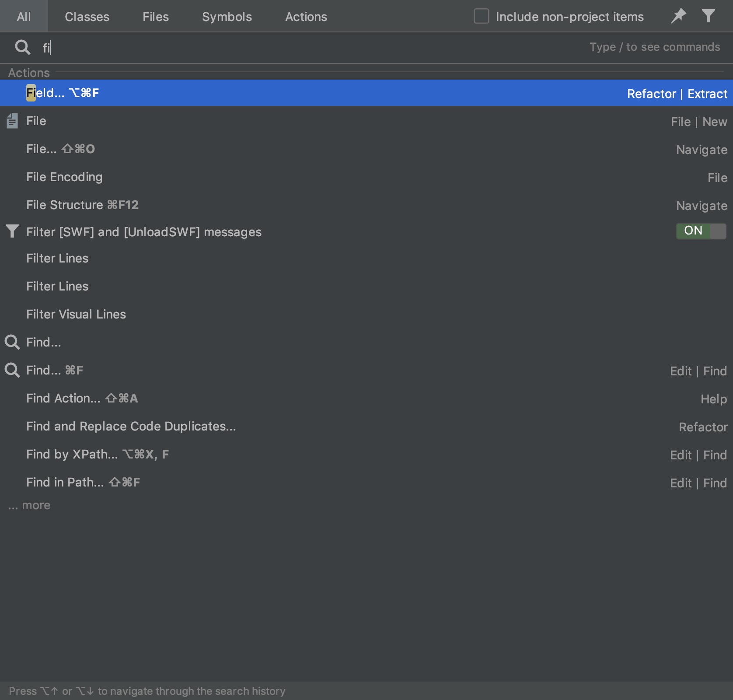Click the document icon beside File

[x=12, y=121]
